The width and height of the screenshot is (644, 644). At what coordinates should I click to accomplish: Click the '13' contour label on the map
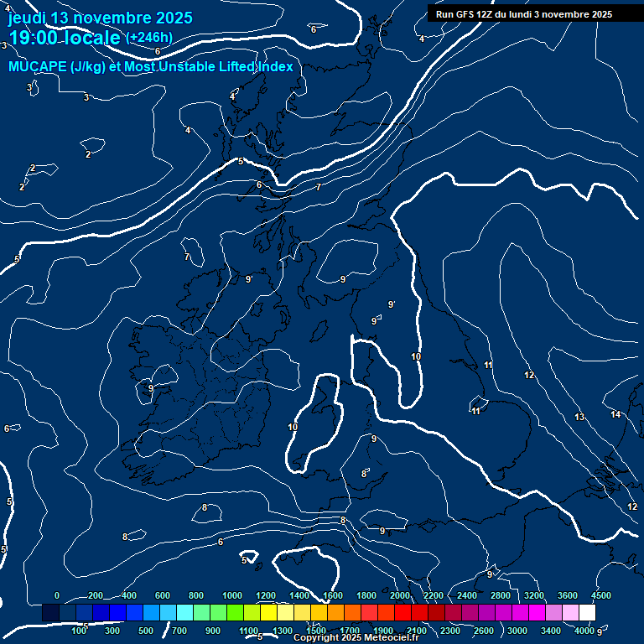point(579,417)
